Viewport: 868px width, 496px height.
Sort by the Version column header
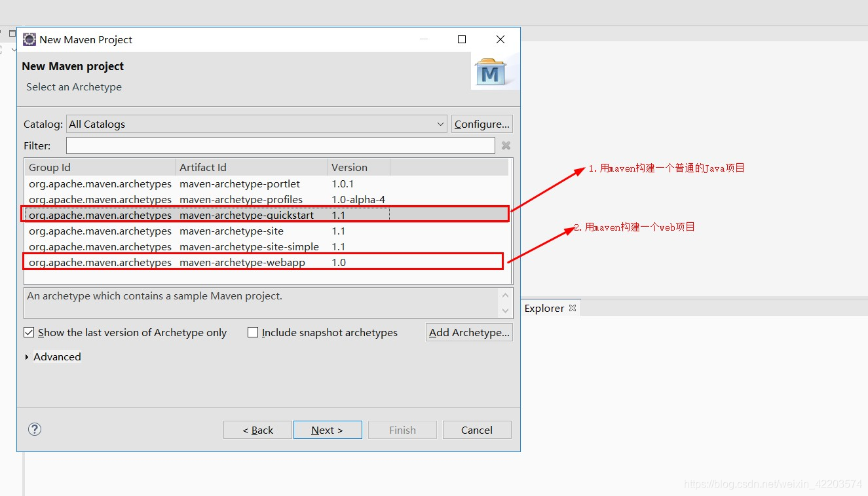point(358,167)
